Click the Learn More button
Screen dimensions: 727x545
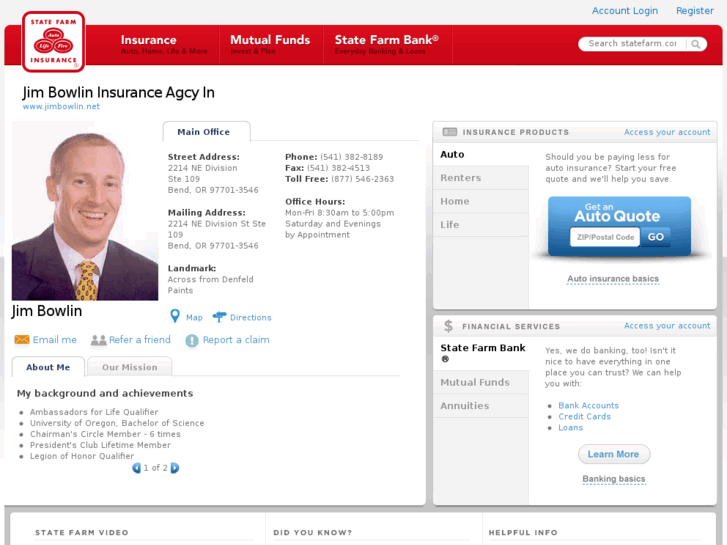click(x=613, y=454)
